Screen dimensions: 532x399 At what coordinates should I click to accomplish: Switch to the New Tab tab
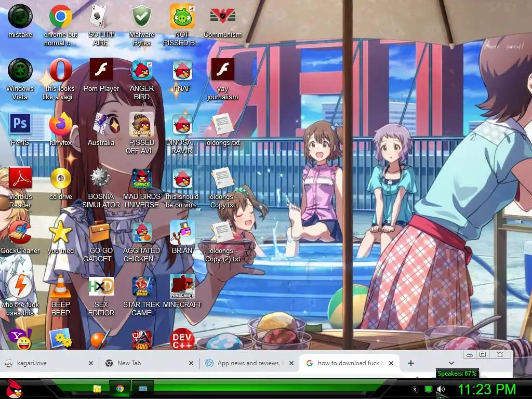(x=149, y=363)
